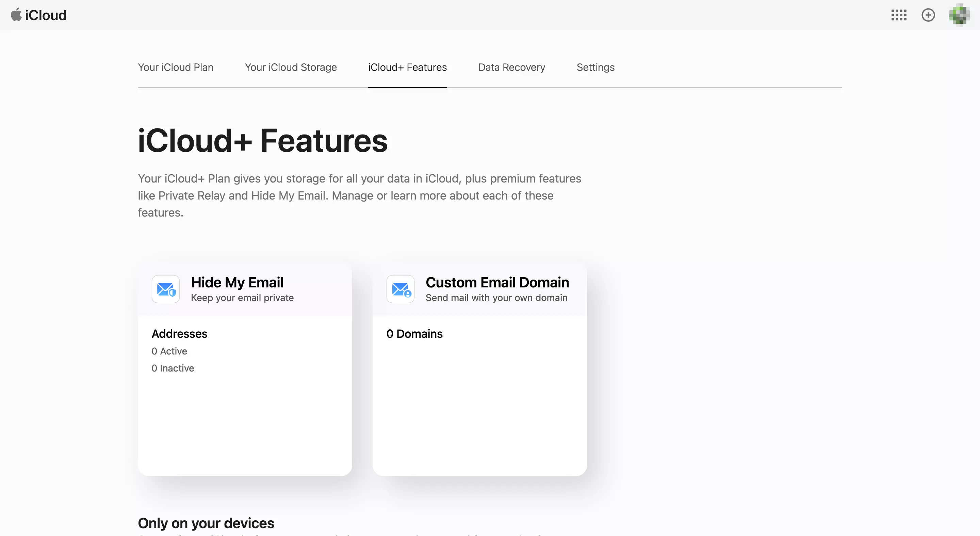Navigate to Data Recovery section

[512, 67]
